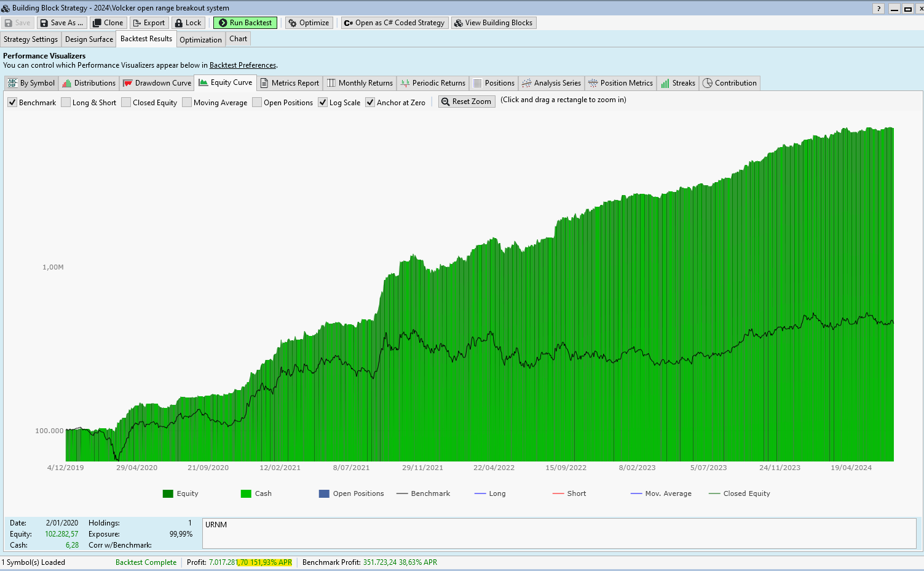Viewport: 924px width, 571px height.
Task: Open the Backtest Preferences link
Action: [242, 65]
